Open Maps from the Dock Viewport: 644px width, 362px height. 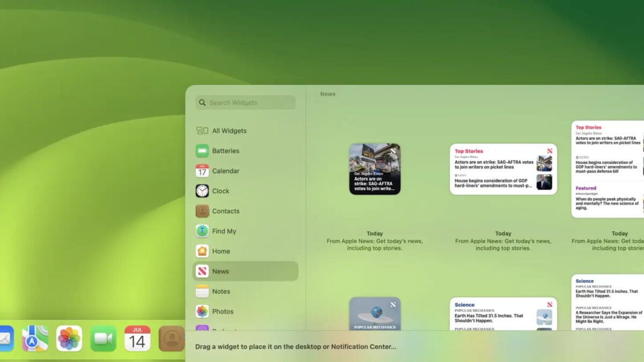[x=35, y=338]
